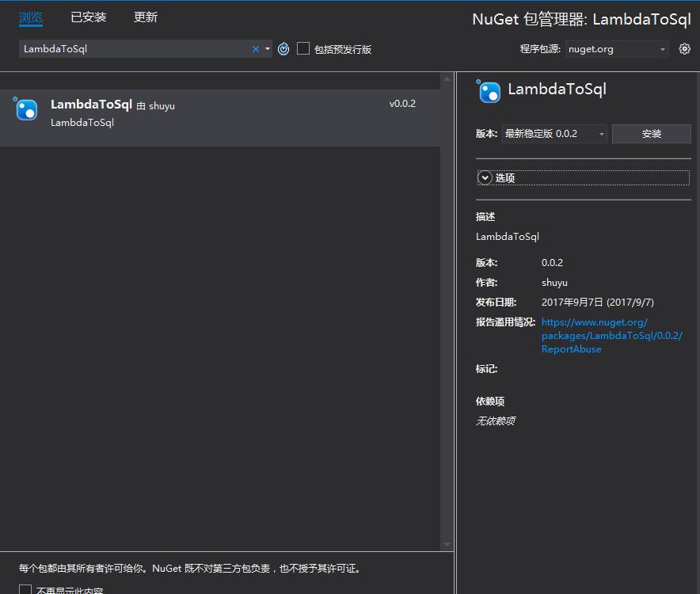700x594 pixels.
Task: Click the results list scrollbar up arrow
Action: [x=447, y=79]
